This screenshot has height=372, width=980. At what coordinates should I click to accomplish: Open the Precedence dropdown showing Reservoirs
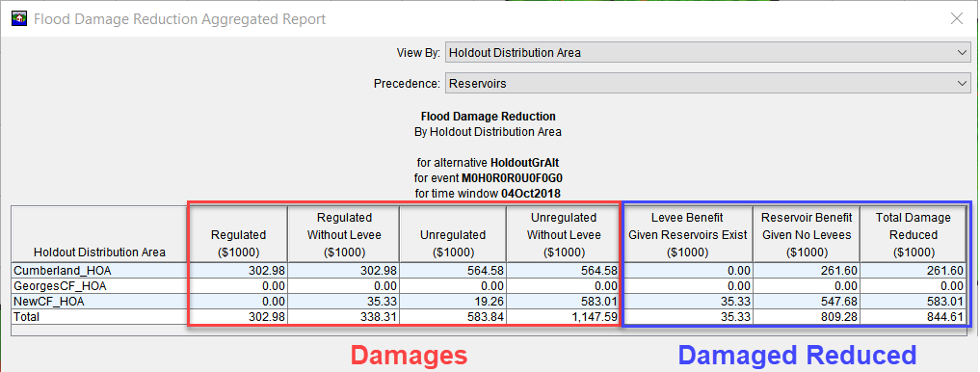pos(708,83)
